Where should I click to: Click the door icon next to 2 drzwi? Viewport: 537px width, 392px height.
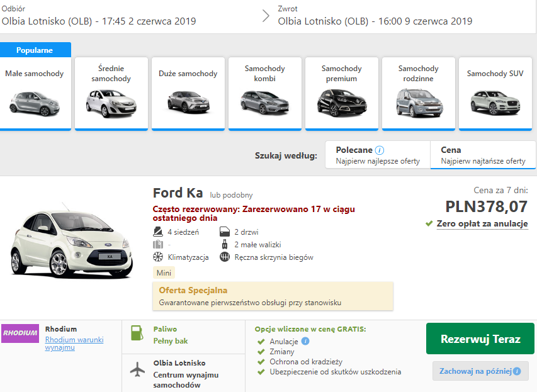coord(224,232)
